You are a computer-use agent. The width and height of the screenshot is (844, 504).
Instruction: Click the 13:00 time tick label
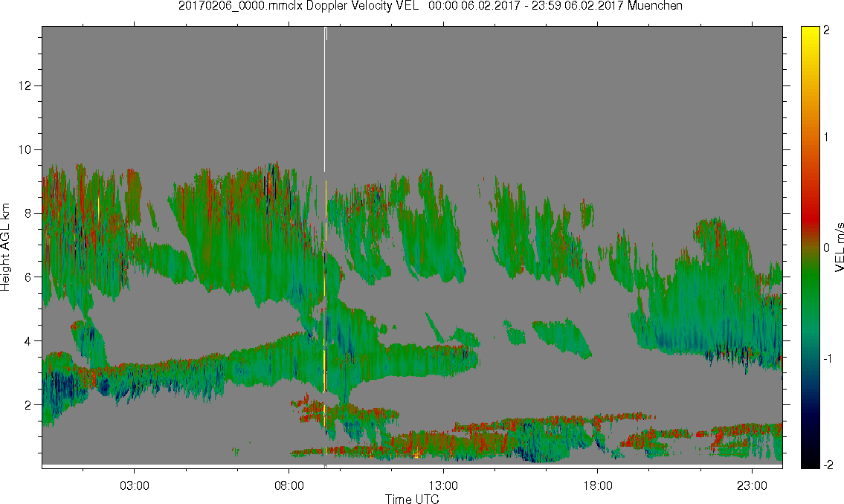click(x=443, y=485)
